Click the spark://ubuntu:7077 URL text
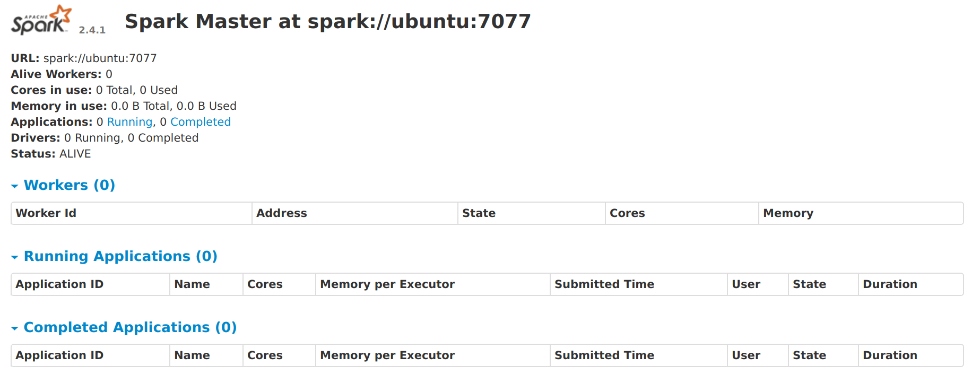The width and height of the screenshot is (980, 383). coord(99,58)
